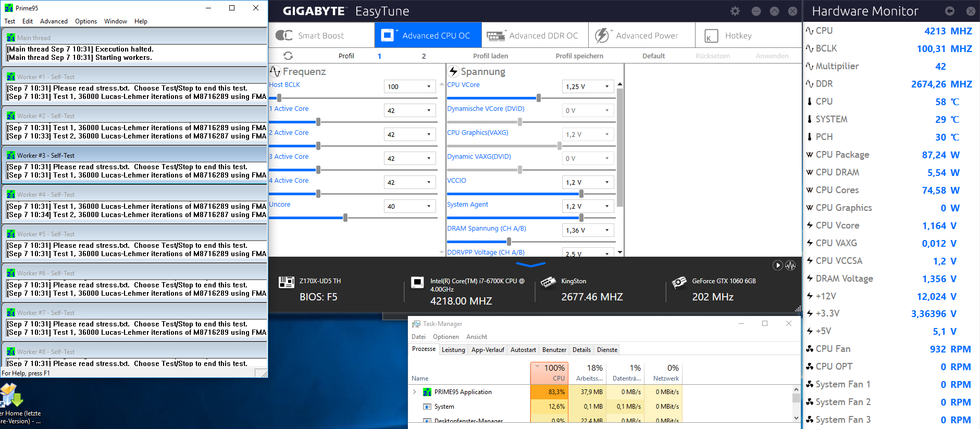Screen dimensions: 980x429
Task: Click the KingSton memory icon
Action: (x=548, y=282)
